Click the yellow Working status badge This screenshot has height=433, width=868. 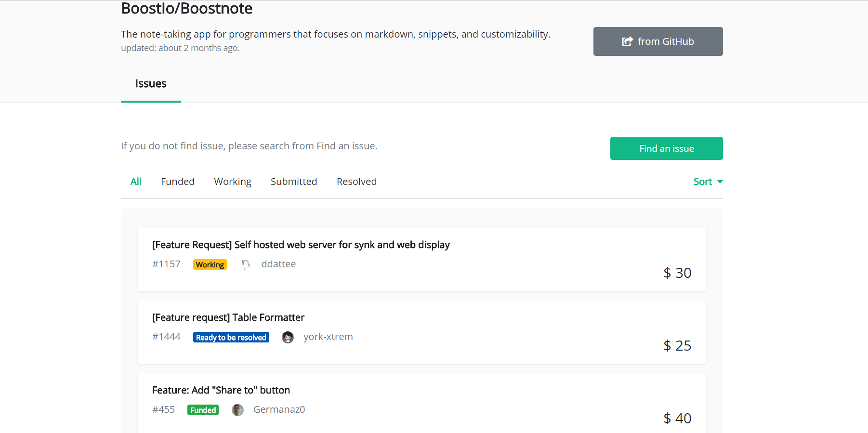coord(210,264)
